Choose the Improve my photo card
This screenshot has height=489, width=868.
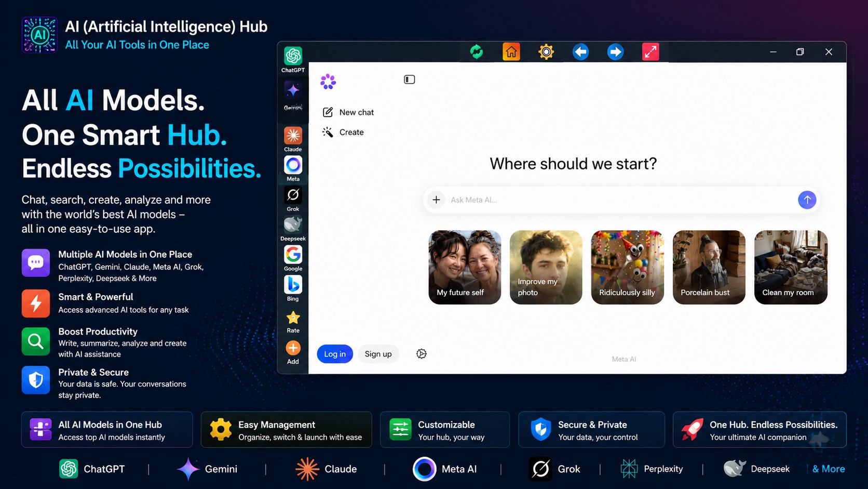click(546, 267)
